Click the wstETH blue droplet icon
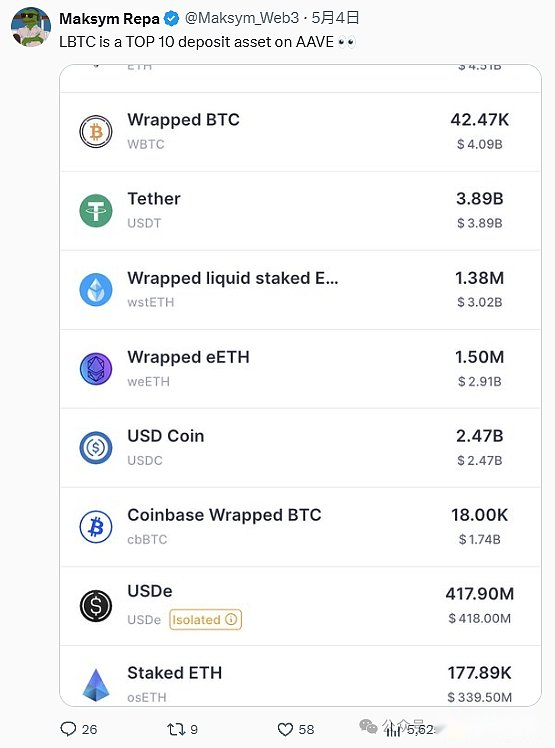The height and width of the screenshot is (748, 555). pos(95,290)
